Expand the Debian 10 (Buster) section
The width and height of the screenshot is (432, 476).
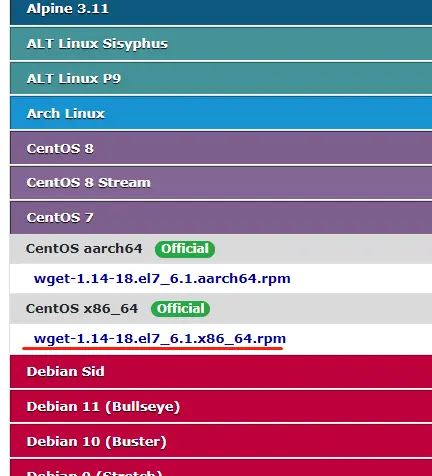(x=221, y=441)
